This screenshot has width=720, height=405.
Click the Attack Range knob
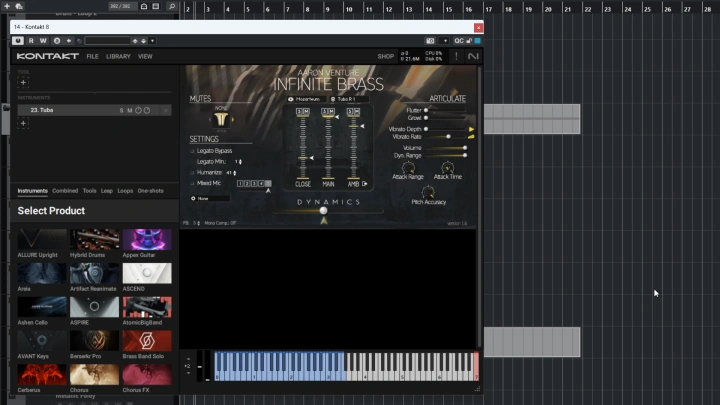408,168
